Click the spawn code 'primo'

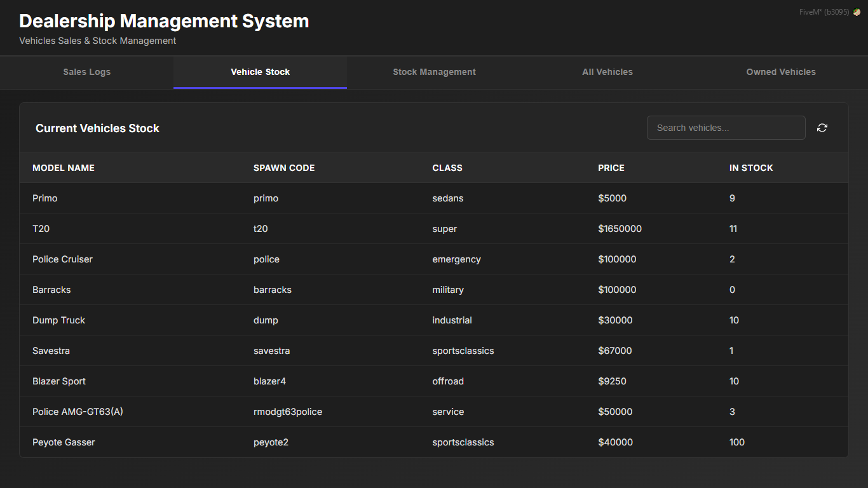pyautogui.click(x=266, y=198)
